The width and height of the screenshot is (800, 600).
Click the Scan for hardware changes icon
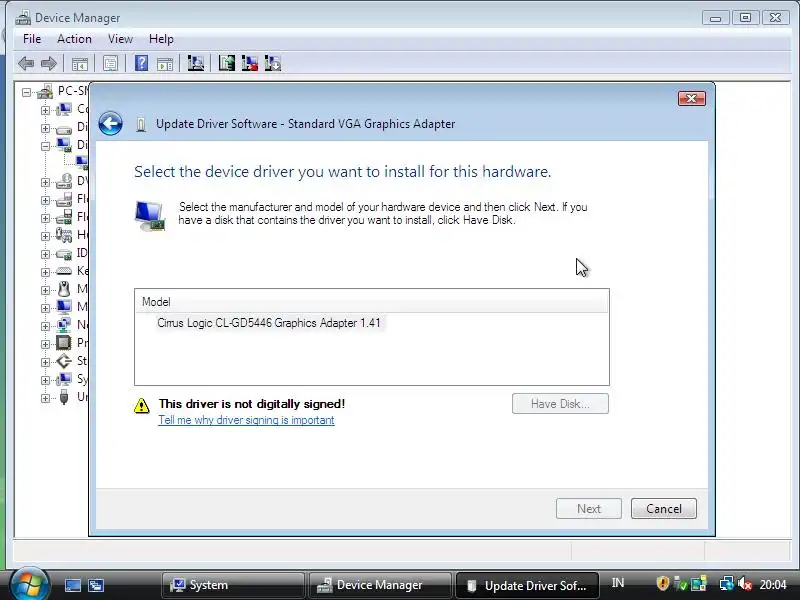tap(195, 63)
